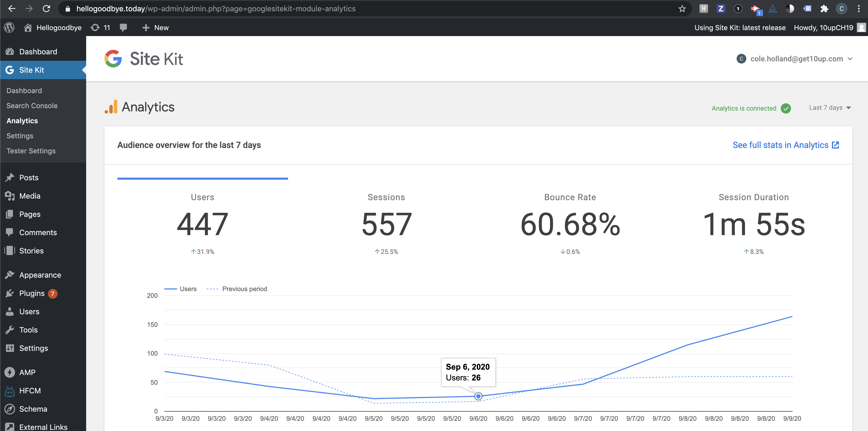This screenshot has height=431, width=868.
Task: Open the Plugins menu with 7 badge
Action: pos(32,293)
